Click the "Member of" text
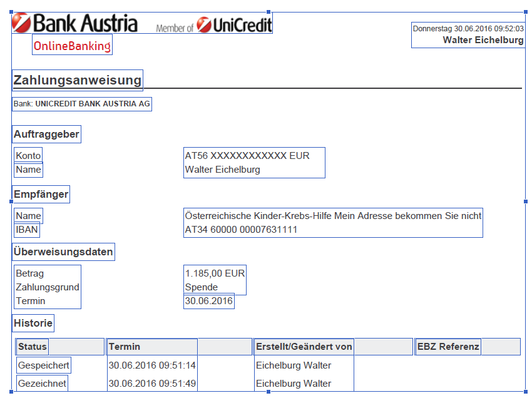The height and width of the screenshot is (403, 532). (175, 28)
